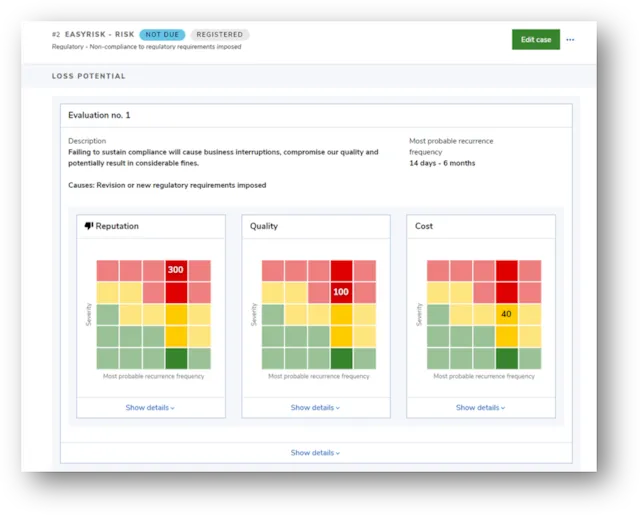Screen dimensions: 640x515
Task: Select the 300 cell in Reputation matrix
Action: point(176,270)
